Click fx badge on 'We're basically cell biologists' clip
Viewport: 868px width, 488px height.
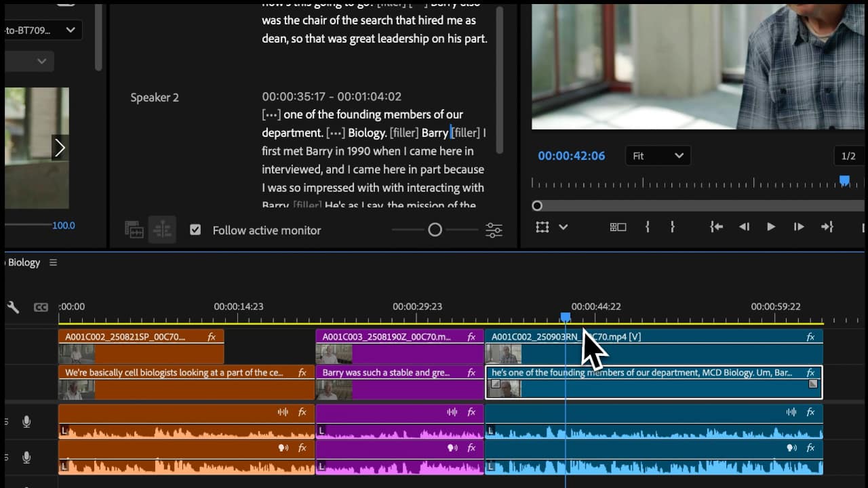coord(302,373)
